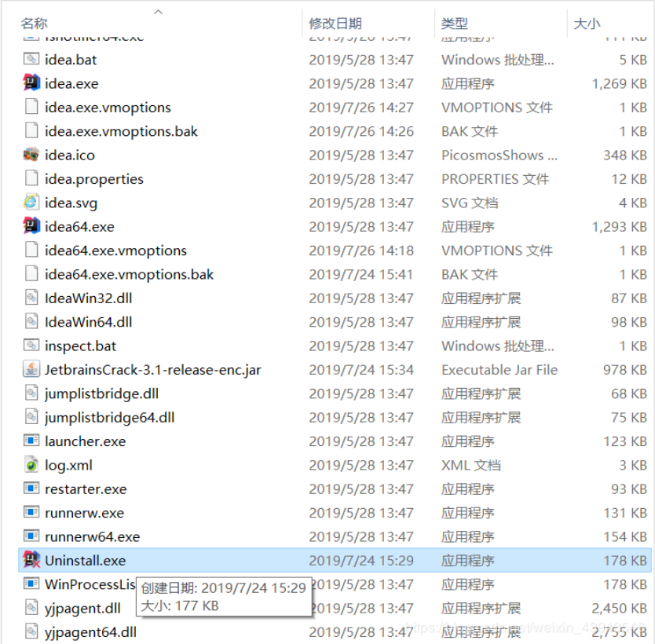
Task: Select the restarter.exe file name
Action: (86, 488)
